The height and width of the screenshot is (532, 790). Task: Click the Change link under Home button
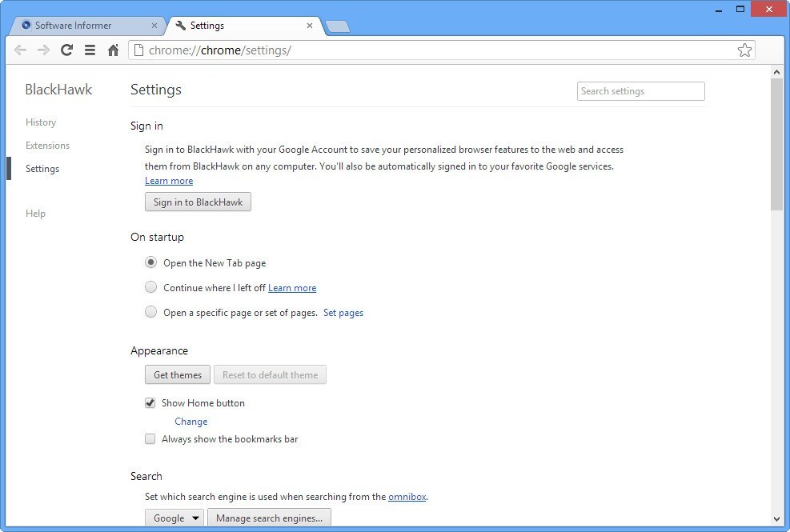click(x=191, y=421)
